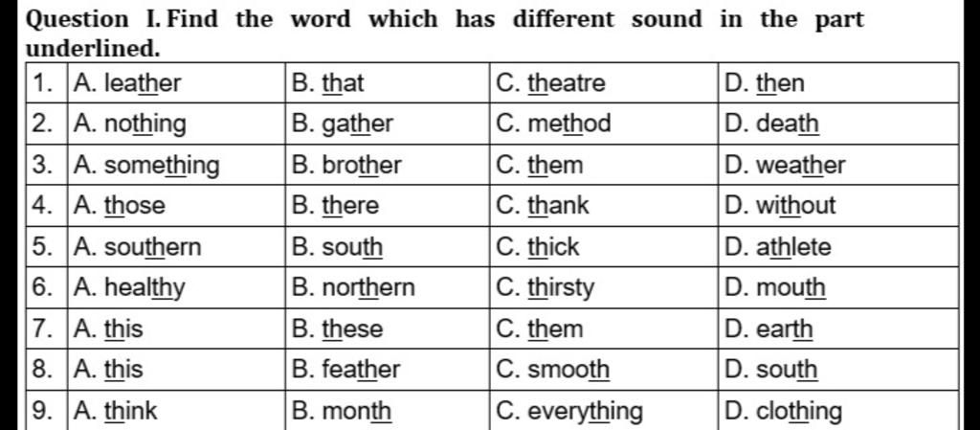Pick C. thank in question 4
The height and width of the screenshot is (430, 980).
tap(543, 206)
